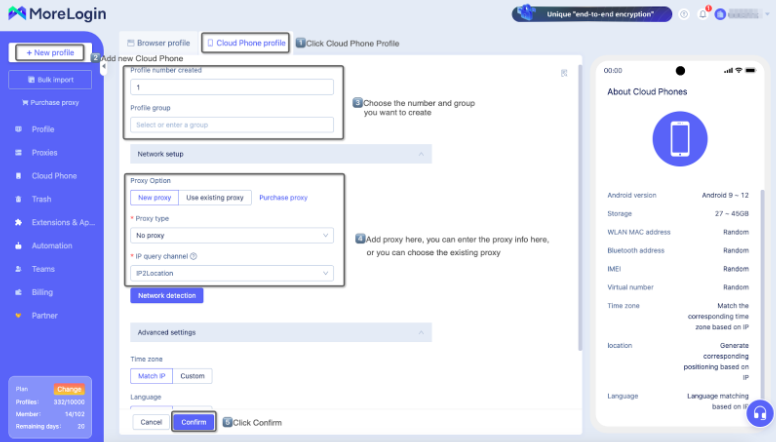Open the account dropdown arrow

tap(768, 14)
